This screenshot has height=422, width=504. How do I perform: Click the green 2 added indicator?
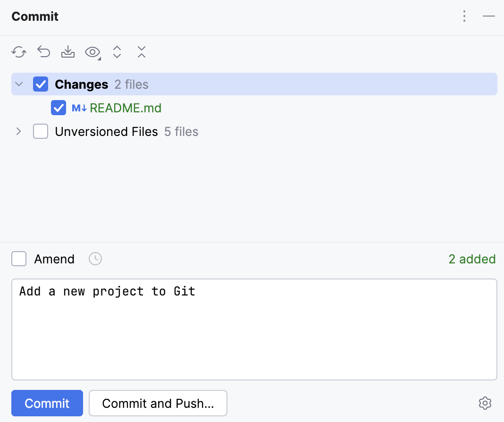472,259
